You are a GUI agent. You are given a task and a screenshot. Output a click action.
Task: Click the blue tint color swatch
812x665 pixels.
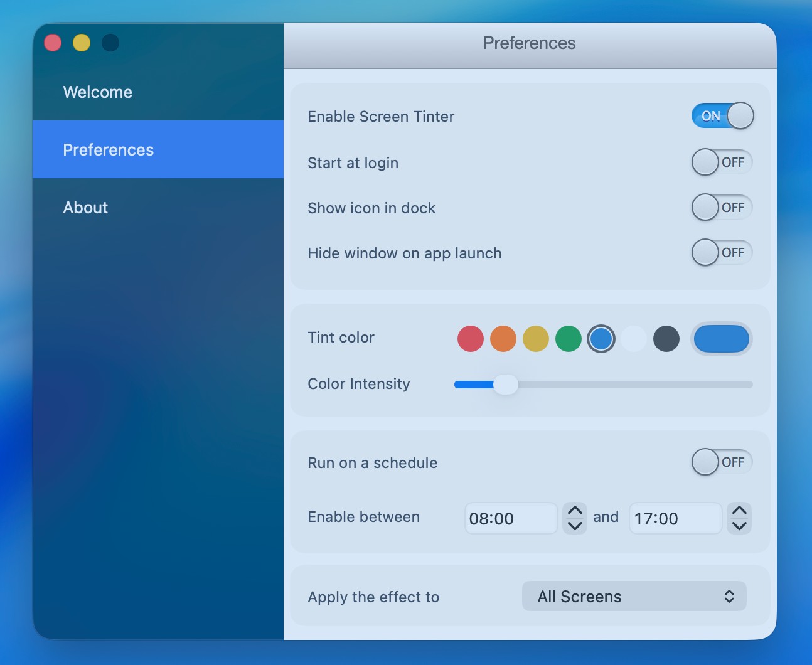[601, 339]
